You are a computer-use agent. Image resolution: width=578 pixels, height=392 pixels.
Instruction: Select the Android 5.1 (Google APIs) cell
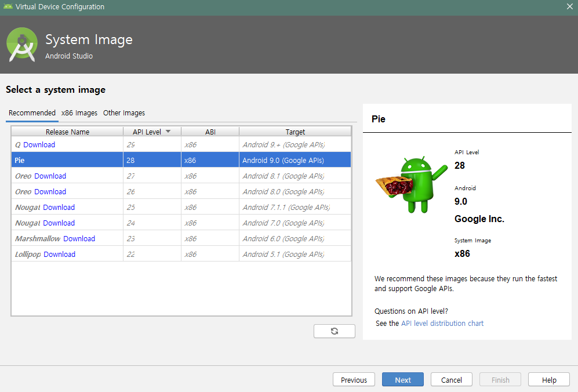[x=295, y=255]
